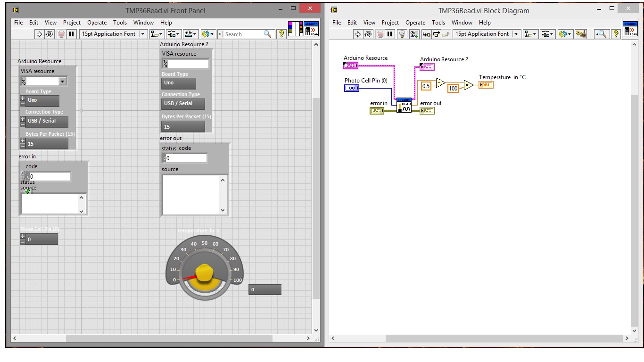Click magnifier icon in Front Panel search
This screenshot has height=362, width=644.
click(267, 34)
